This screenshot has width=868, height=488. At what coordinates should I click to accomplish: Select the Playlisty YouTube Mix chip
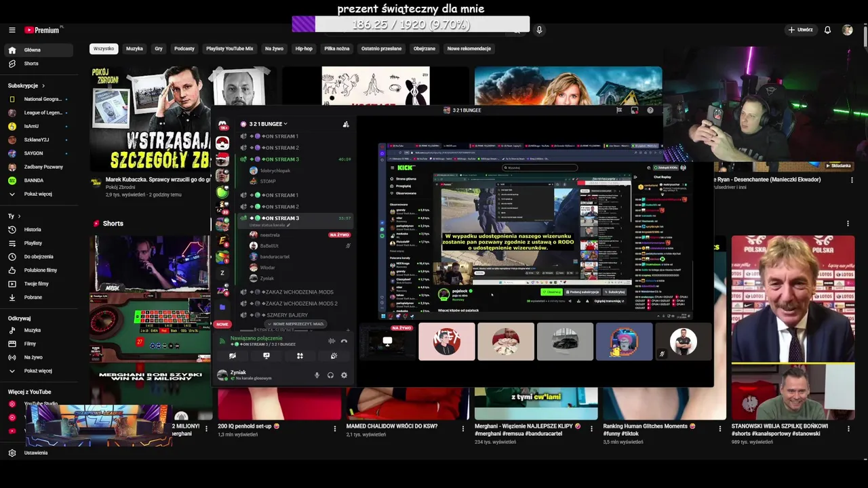[x=230, y=49]
